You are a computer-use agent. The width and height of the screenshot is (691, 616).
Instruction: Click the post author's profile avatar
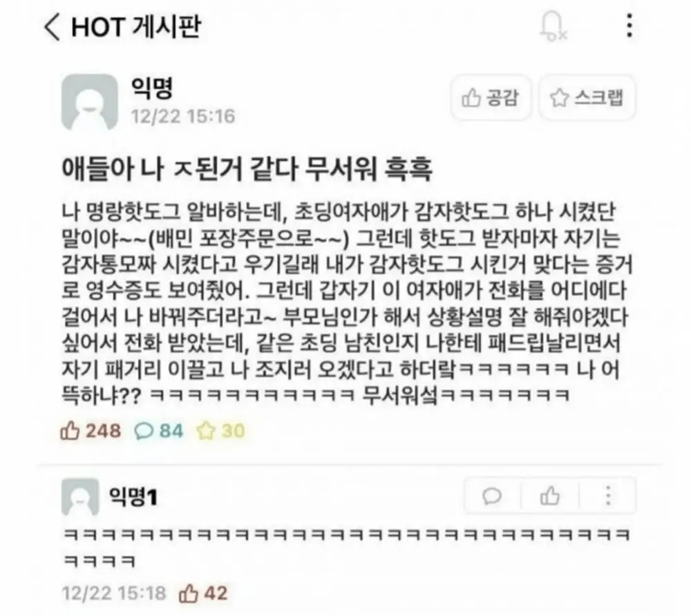pos(90,102)
